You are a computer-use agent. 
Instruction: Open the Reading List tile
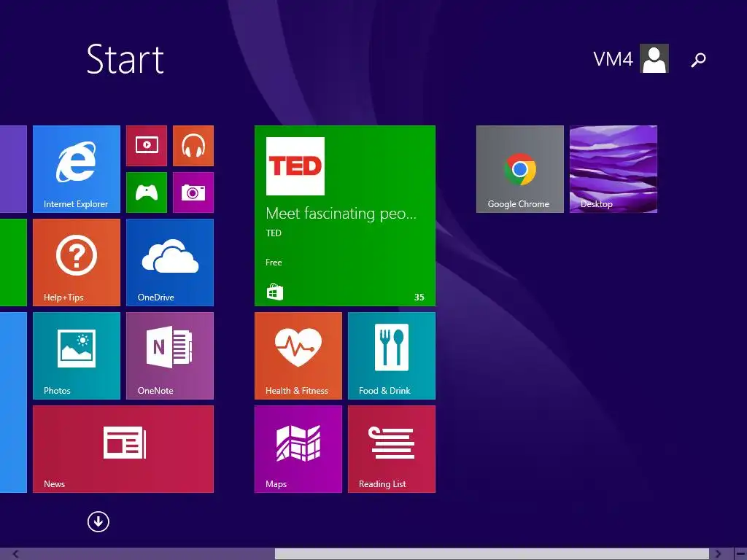pos(392,449)
